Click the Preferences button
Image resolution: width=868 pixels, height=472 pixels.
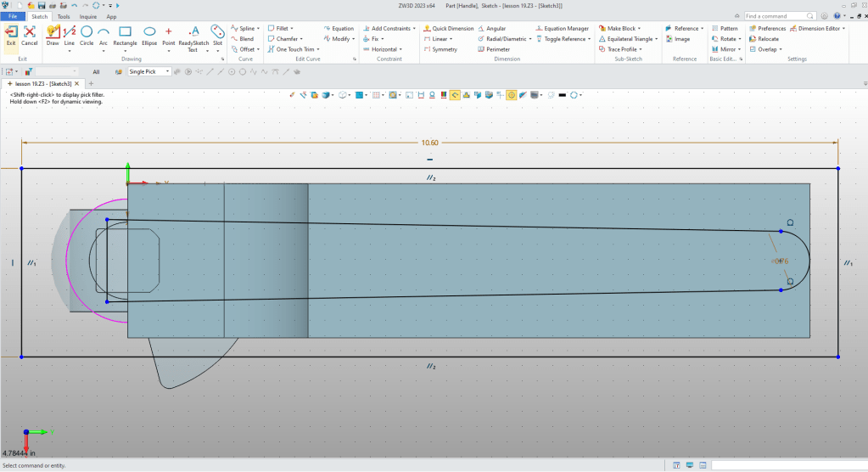pos(767,28)
